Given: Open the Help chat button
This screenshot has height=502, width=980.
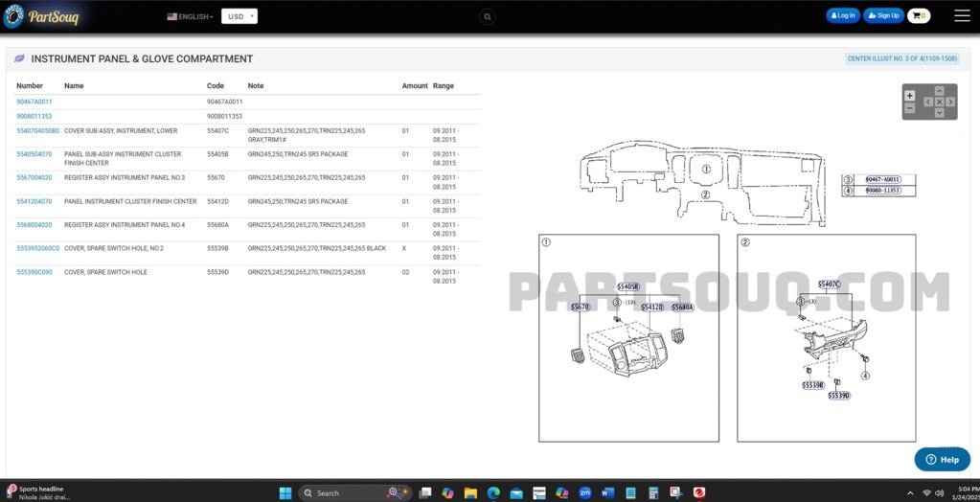Looking at the screenshot, I should pos(942,460).
